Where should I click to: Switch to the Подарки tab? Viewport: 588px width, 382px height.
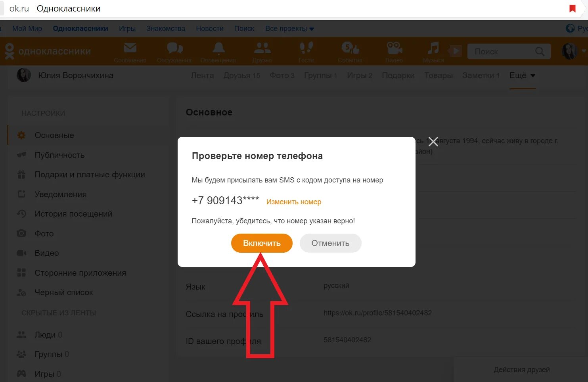398,75
